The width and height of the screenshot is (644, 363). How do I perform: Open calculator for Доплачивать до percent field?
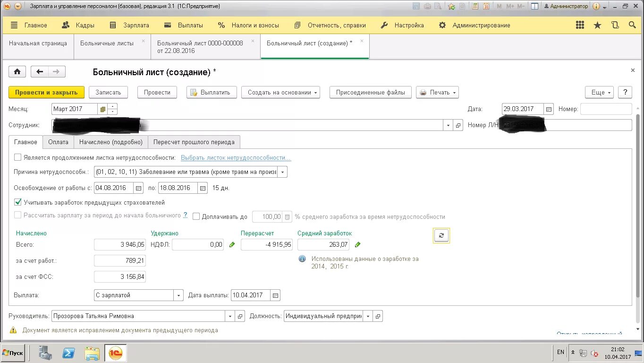click(x=287, y=217)
